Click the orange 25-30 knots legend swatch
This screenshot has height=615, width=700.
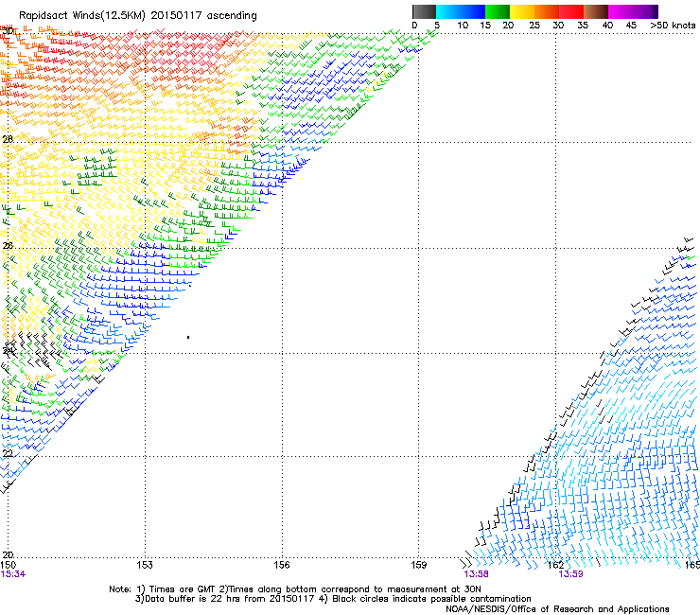(x=547, y=11)
